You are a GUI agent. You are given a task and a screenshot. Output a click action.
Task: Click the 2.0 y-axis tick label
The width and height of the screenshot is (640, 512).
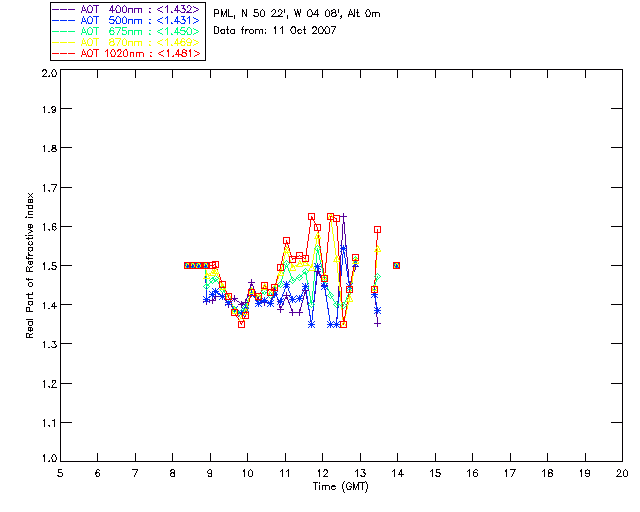click(x=49, y=73)
